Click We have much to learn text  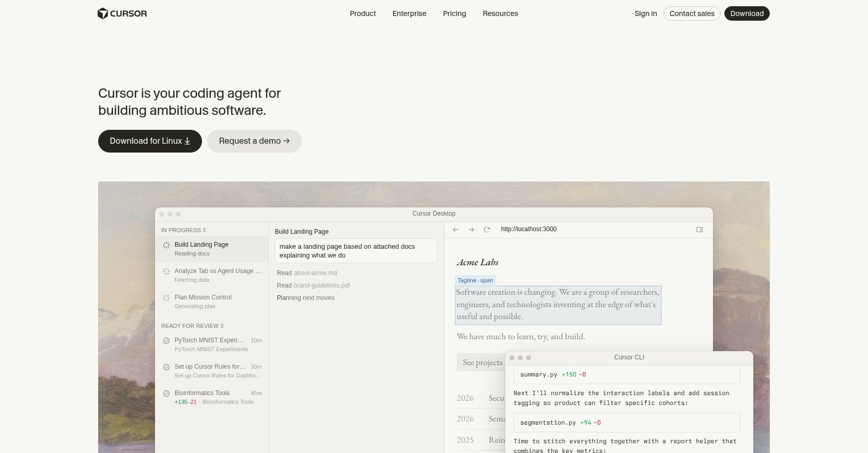click(x=521, y=337)
